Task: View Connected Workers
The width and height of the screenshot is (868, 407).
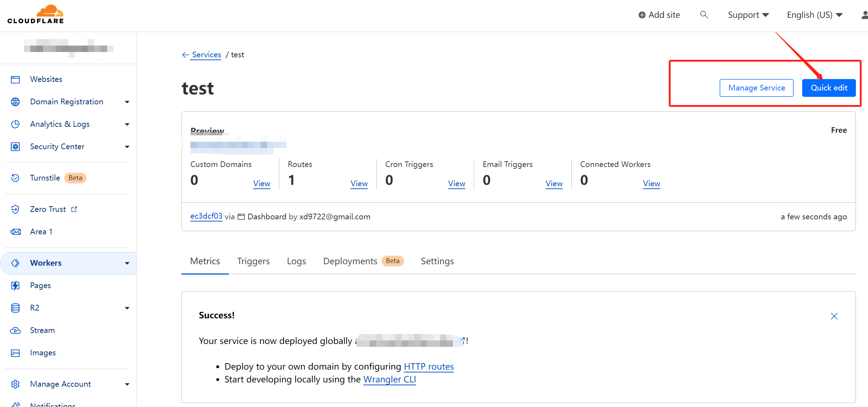Action: click(651, 184)
